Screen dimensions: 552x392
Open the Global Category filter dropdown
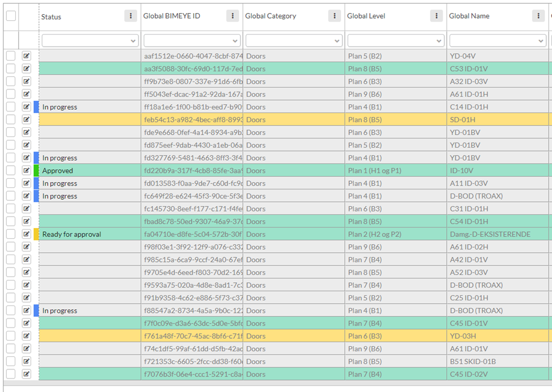click(293, 40)
